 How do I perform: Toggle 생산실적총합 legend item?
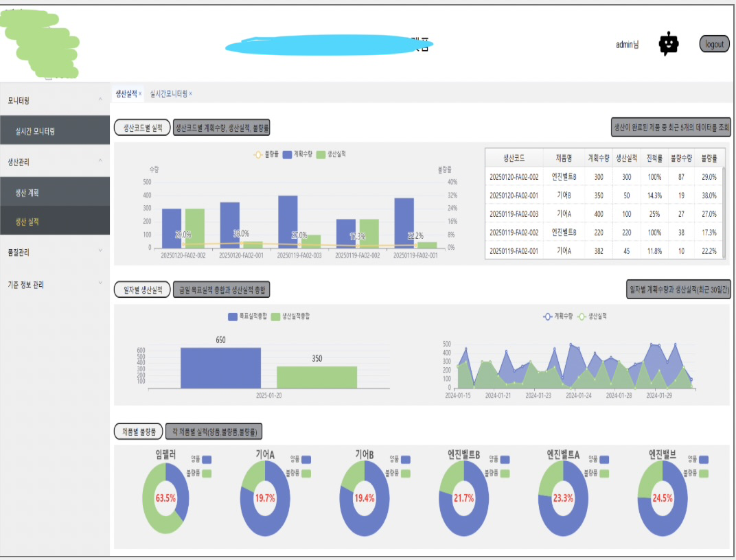(x=290, y=316)
